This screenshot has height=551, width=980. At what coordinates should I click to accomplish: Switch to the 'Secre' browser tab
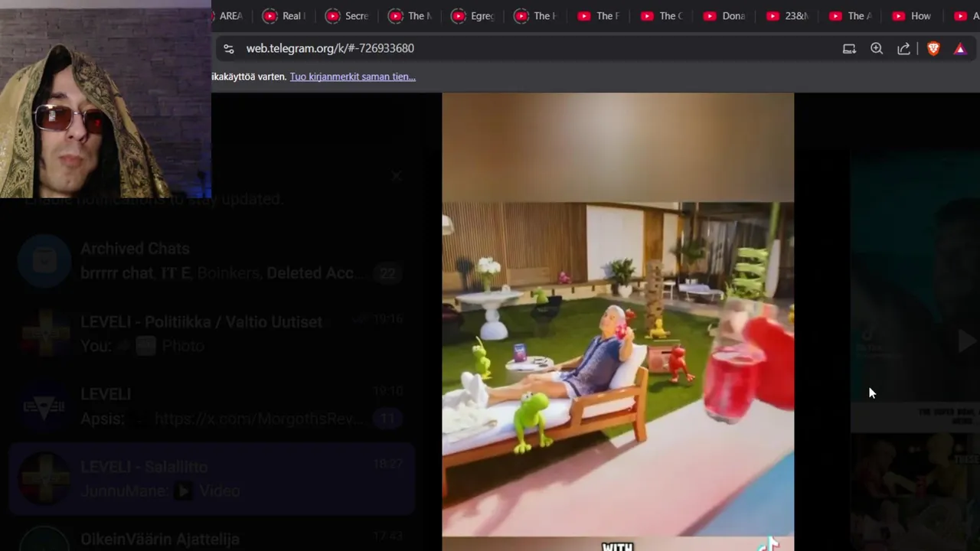[347, 15]
